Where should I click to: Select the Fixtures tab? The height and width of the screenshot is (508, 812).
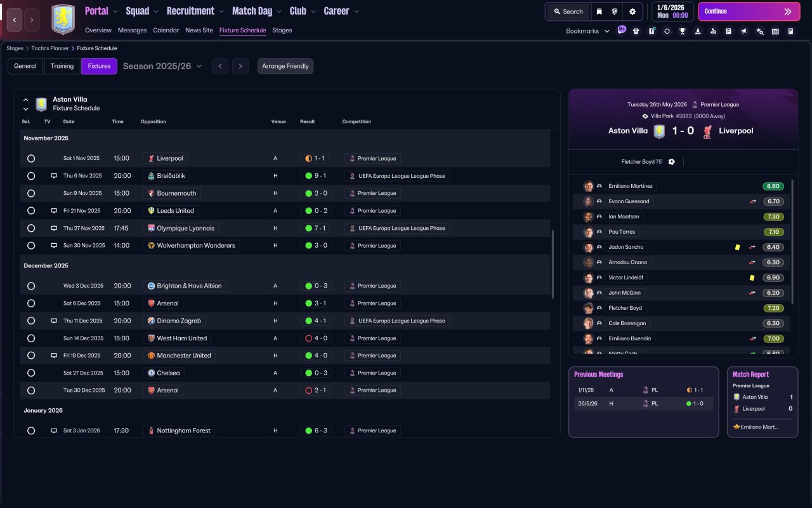point(99,66)
